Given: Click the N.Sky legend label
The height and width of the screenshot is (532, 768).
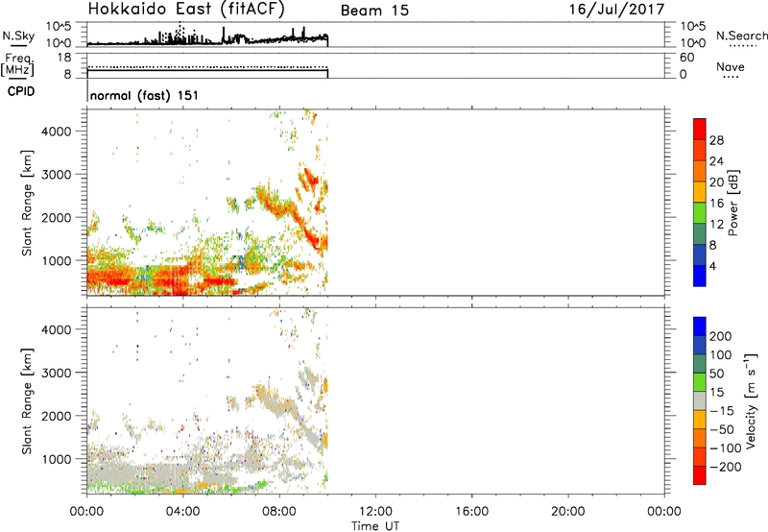Looking at the screenshot, I should 18,36.
